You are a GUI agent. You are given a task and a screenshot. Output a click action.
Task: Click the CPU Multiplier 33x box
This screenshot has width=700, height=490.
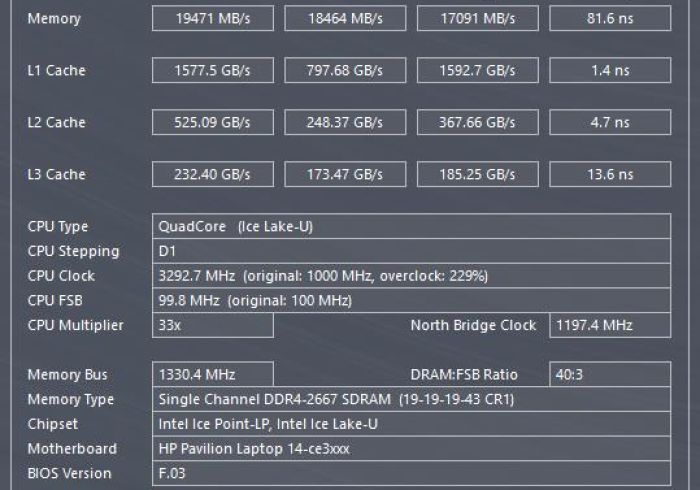[x=212, y=325]
